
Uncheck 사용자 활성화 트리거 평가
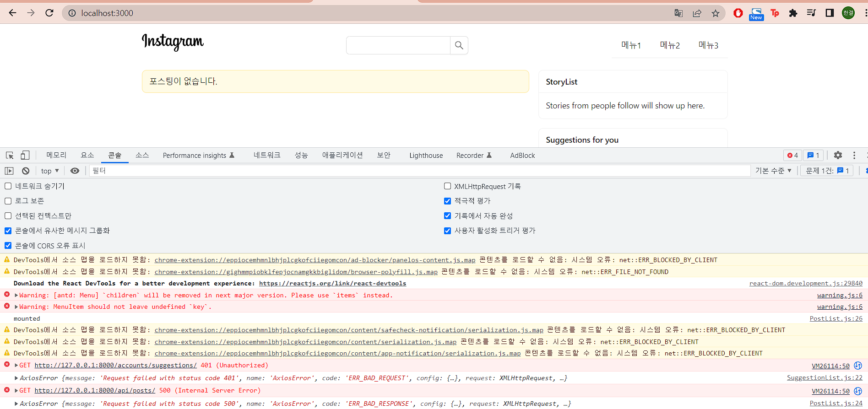tap(448, 231)
